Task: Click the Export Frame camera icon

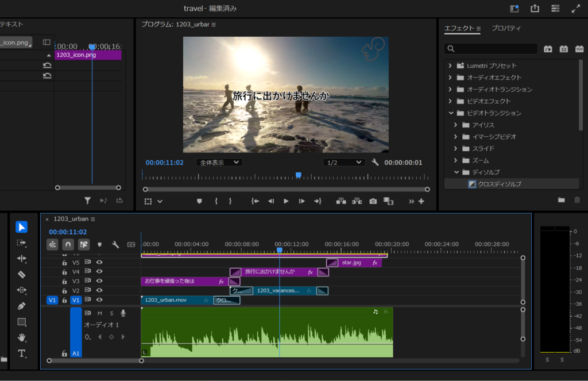Action: coord(373,201)
